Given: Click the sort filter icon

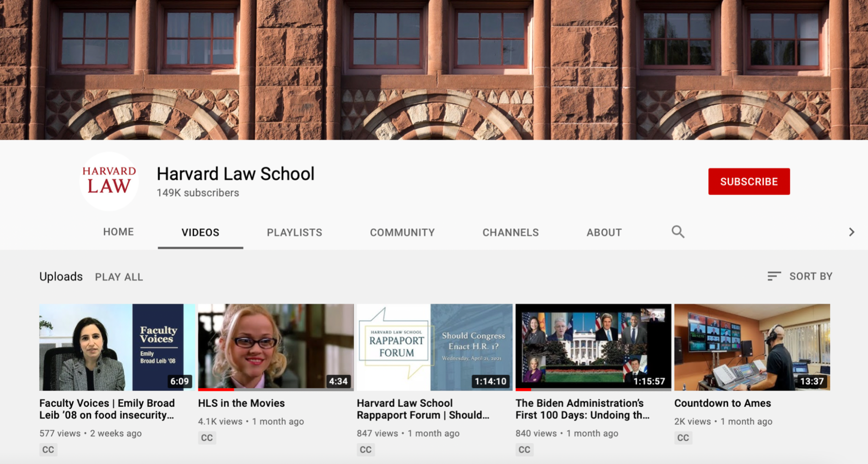Looking at the screenshot, I should (x=774, y=276).
